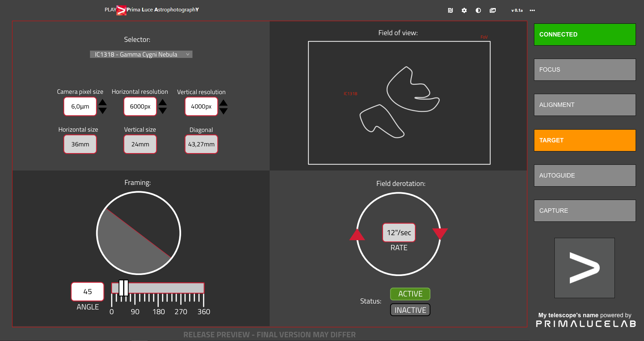Open the image gallery icon
The image size is (644, 341).
coord(492,10)
